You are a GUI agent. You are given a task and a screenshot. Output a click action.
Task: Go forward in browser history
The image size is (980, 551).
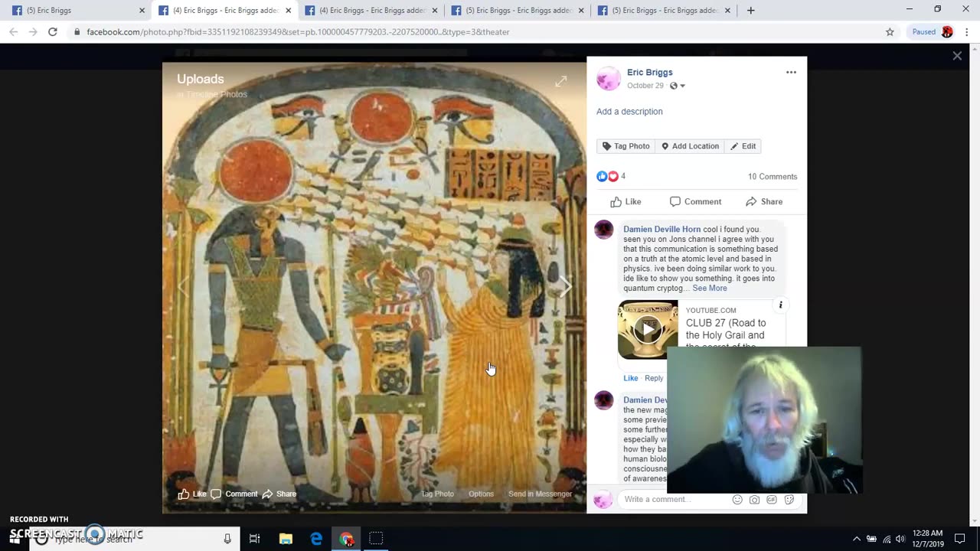click(33, 32)
